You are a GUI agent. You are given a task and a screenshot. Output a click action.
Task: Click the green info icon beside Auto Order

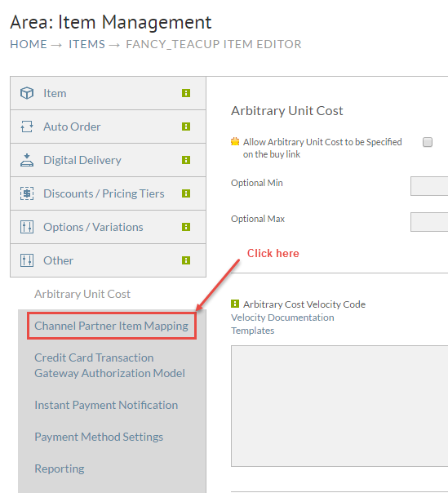tap(186, 127)
